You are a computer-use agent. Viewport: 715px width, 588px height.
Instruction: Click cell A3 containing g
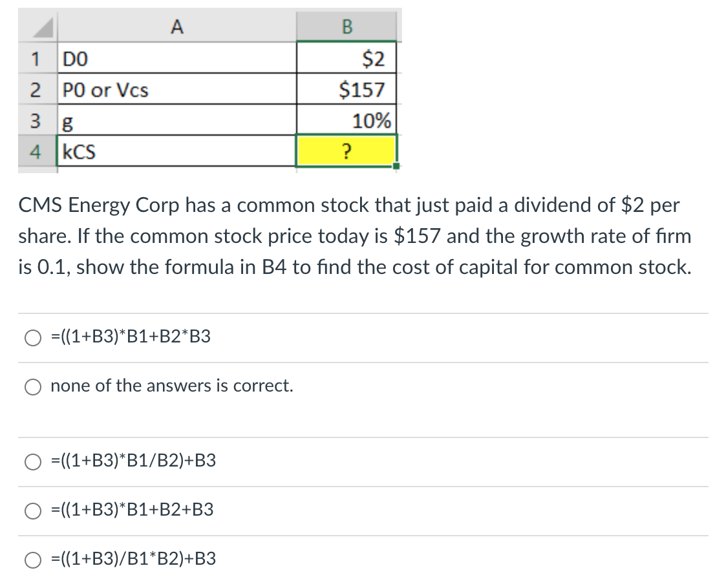[x=175, y=120]
